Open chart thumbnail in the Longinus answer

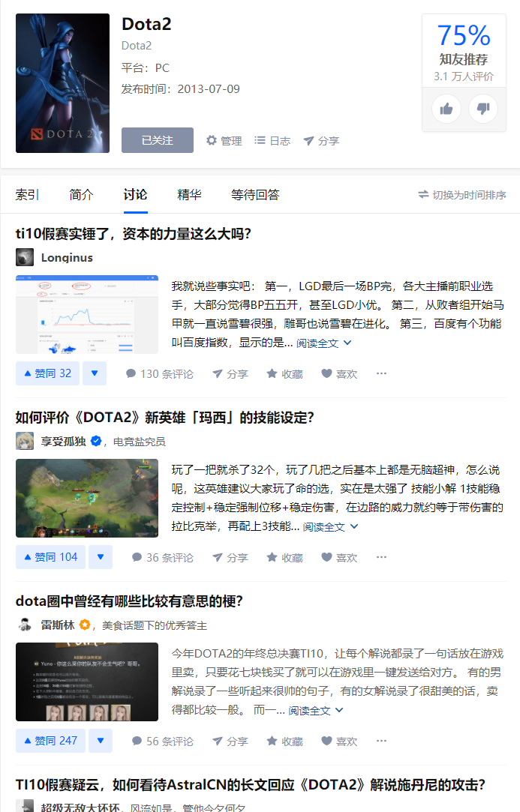click(87, 314)
